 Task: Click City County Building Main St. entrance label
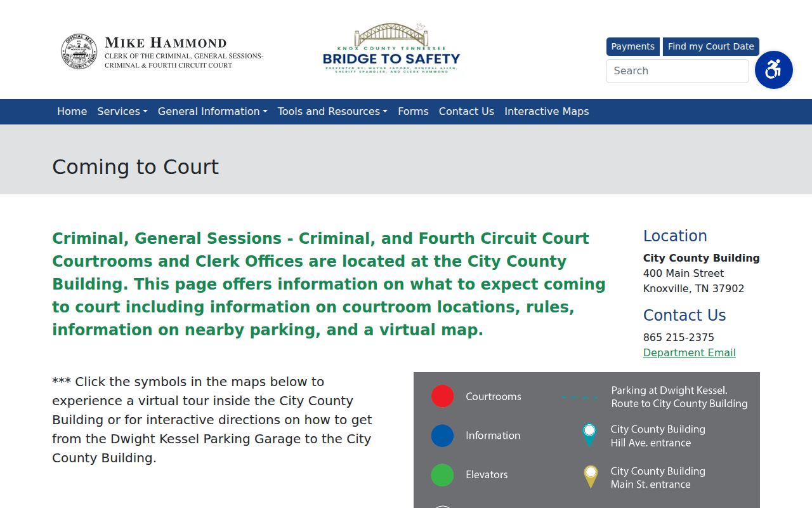(x=658, y=478)
